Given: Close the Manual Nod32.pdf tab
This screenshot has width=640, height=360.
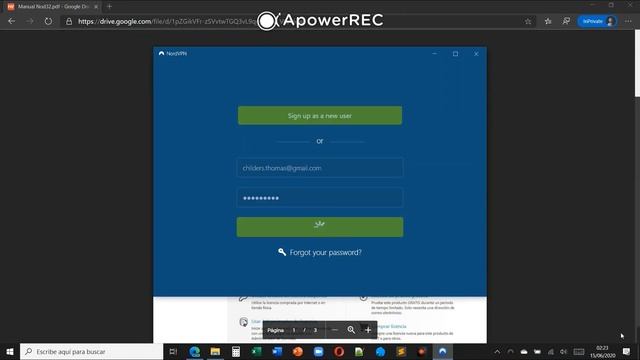Looking at the screenshot, I should 96,7.
